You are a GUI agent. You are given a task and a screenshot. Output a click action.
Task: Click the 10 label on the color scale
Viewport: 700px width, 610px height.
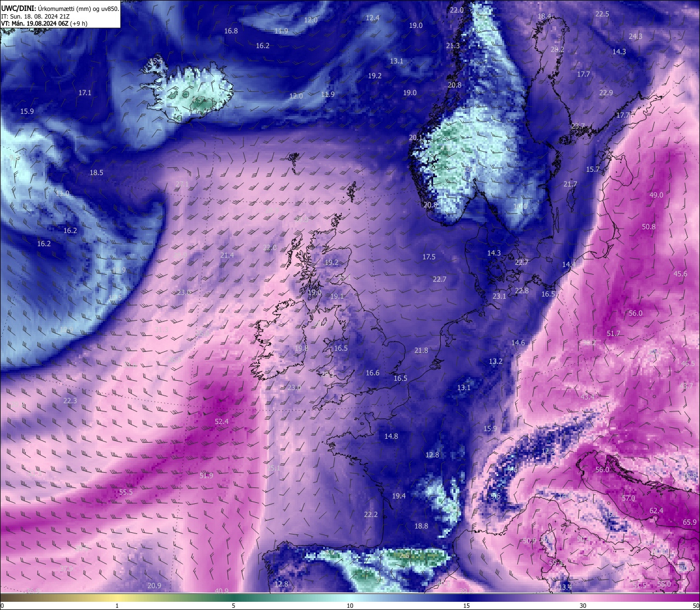point(350,606)
